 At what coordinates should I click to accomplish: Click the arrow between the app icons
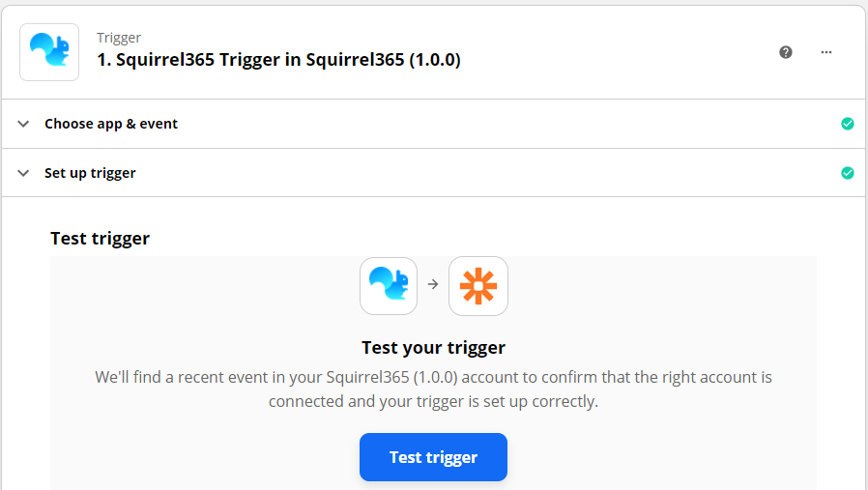click(433, 284)
